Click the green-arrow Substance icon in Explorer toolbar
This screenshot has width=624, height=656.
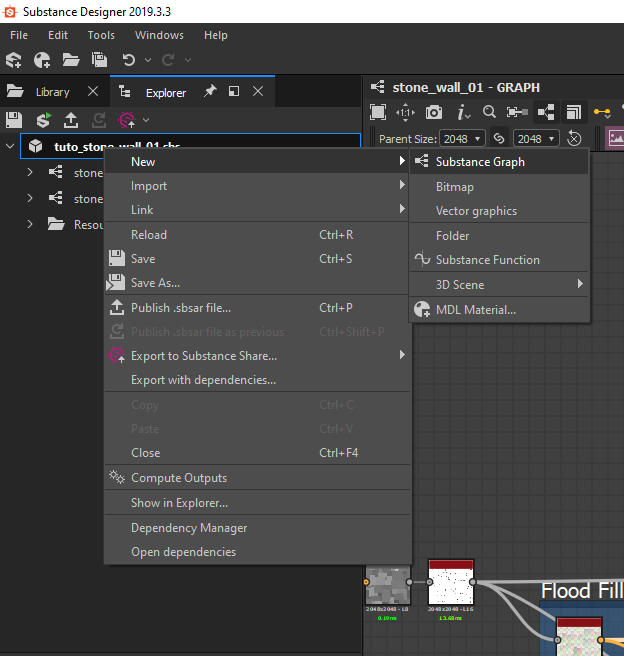[43, 120]
